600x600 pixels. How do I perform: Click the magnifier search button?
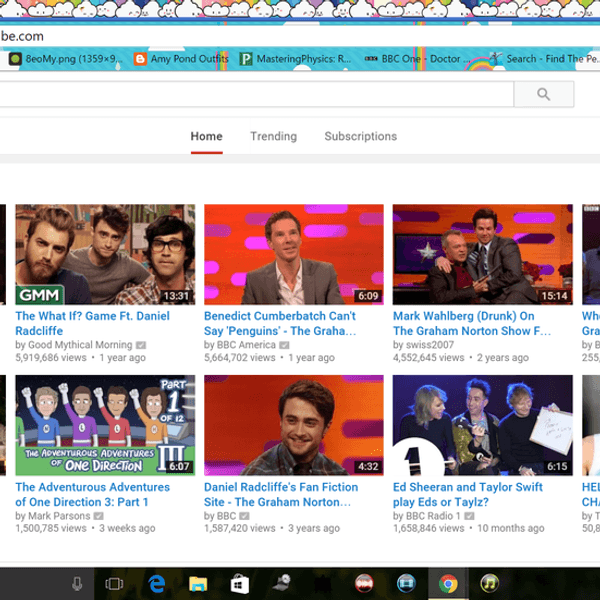[x=543, y=94]
